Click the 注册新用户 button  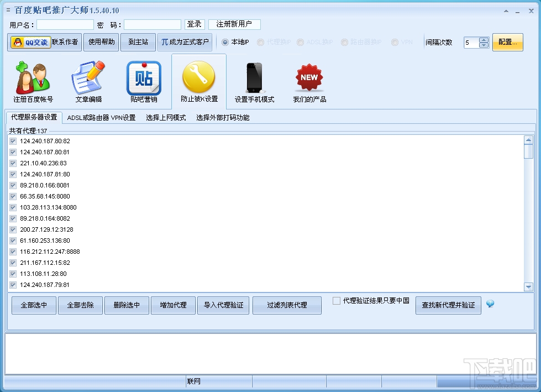pyautogui.click(x=234, y=24)
